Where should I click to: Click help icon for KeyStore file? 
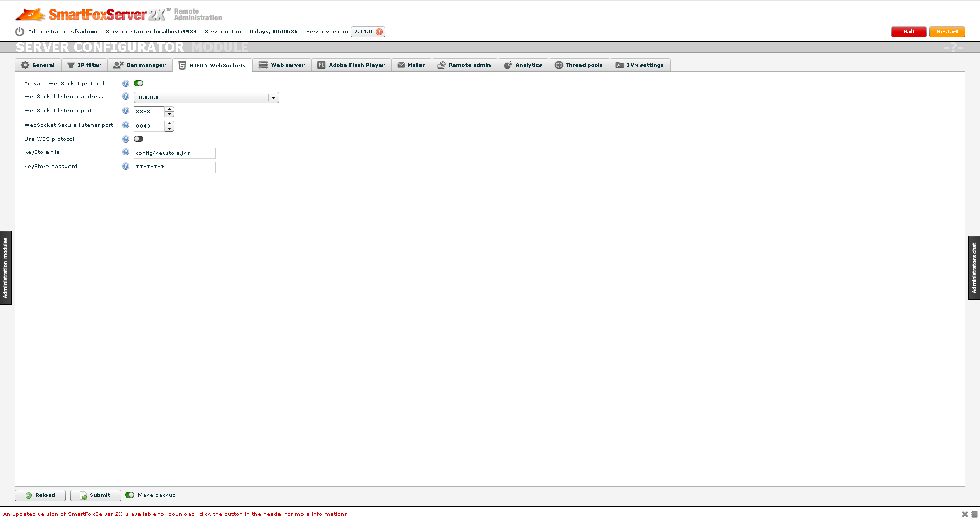coord(126,152)
